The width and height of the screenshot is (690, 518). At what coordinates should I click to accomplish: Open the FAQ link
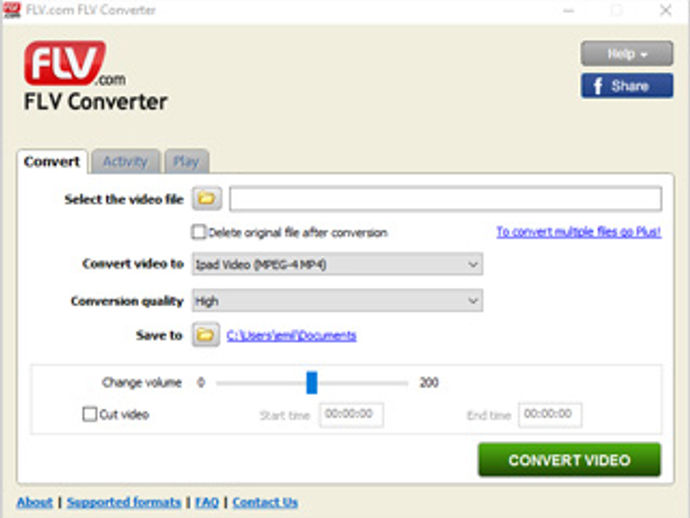click(207, 502)
